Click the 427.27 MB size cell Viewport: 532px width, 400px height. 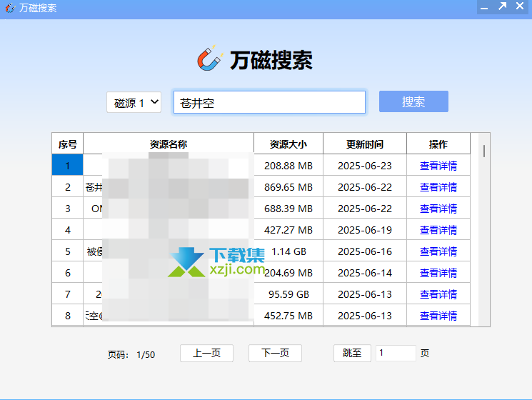pos(288,229)
